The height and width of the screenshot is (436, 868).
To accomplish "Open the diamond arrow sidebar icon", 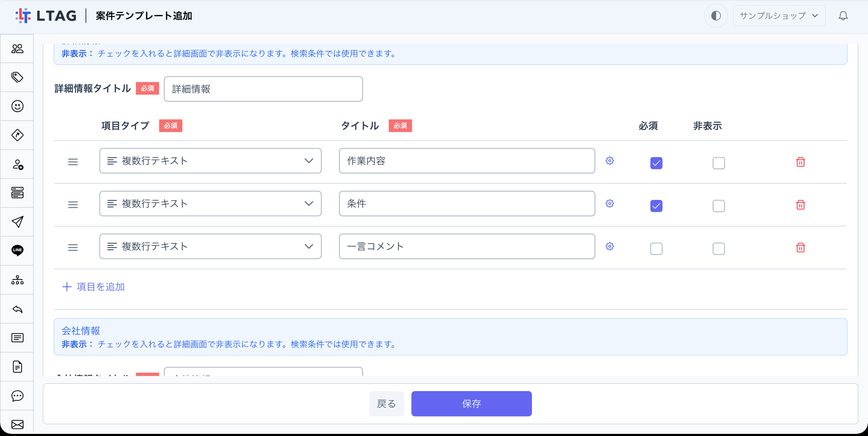I will (x=17, y=135).
